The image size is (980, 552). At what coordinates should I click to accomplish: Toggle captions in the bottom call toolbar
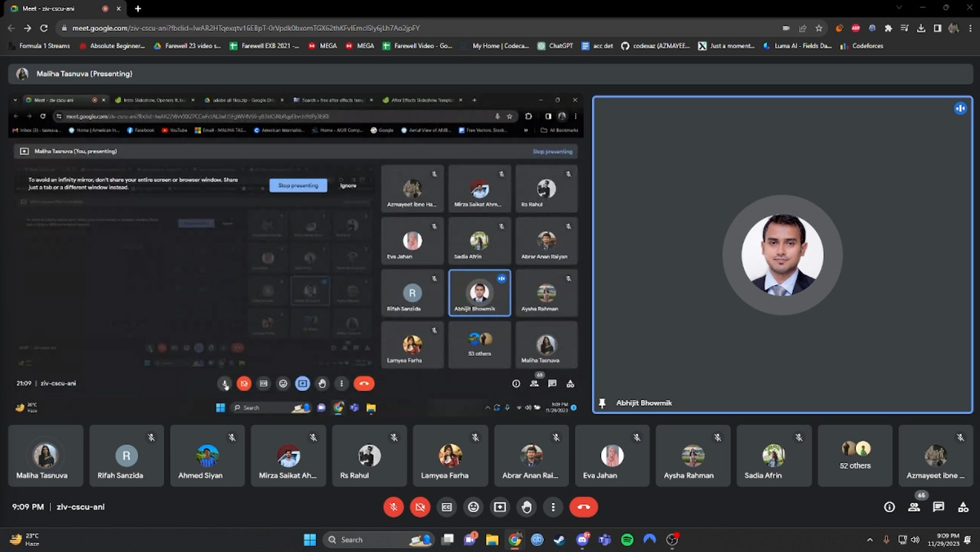pos(447,507)
